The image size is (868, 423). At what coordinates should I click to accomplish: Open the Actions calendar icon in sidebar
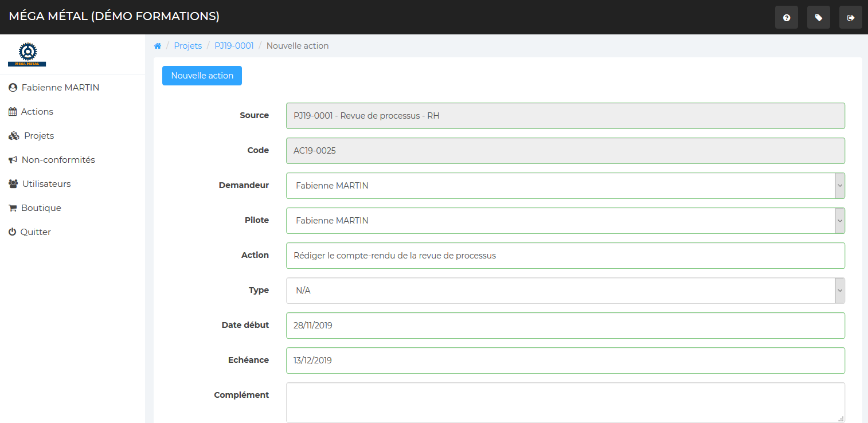13,112
